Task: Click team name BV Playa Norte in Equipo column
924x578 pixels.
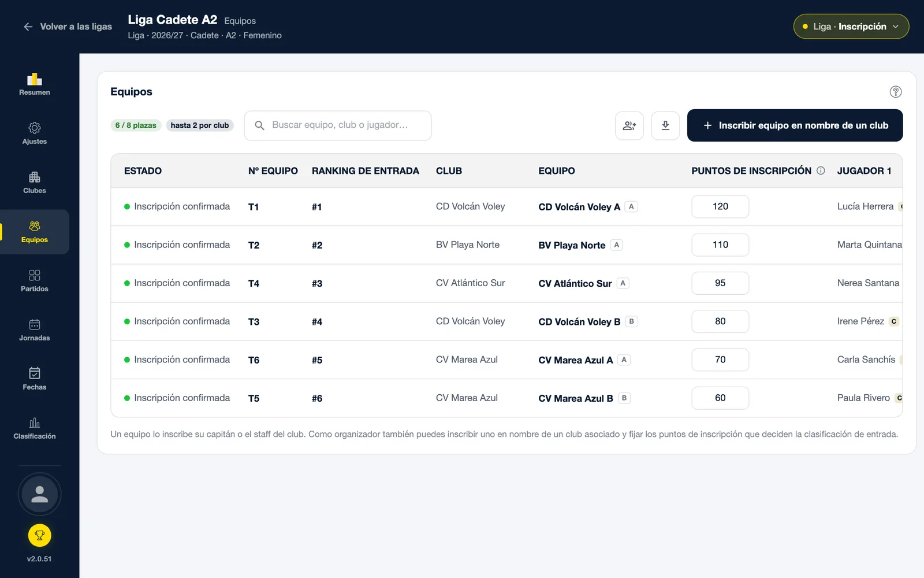Action: pos(572,245)
